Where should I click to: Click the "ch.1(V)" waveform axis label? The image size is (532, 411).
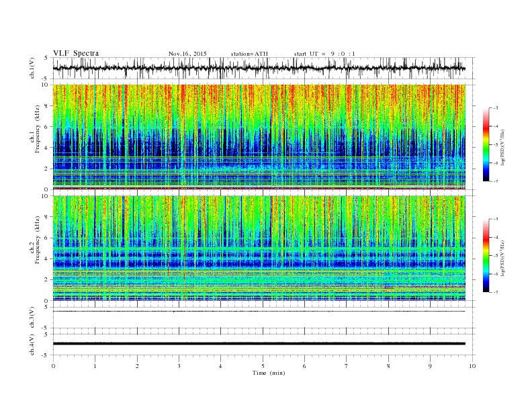pos(32,68)
